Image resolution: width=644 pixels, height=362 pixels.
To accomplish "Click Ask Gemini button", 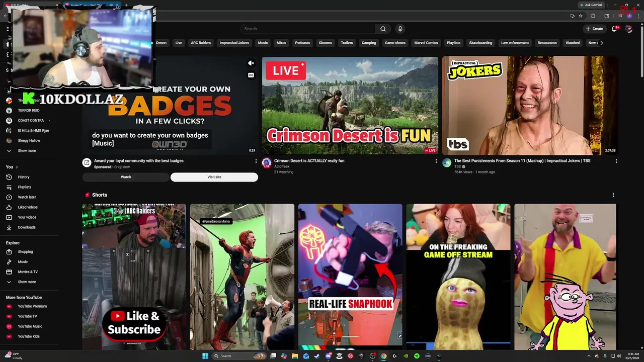I will tap(591, 5).
